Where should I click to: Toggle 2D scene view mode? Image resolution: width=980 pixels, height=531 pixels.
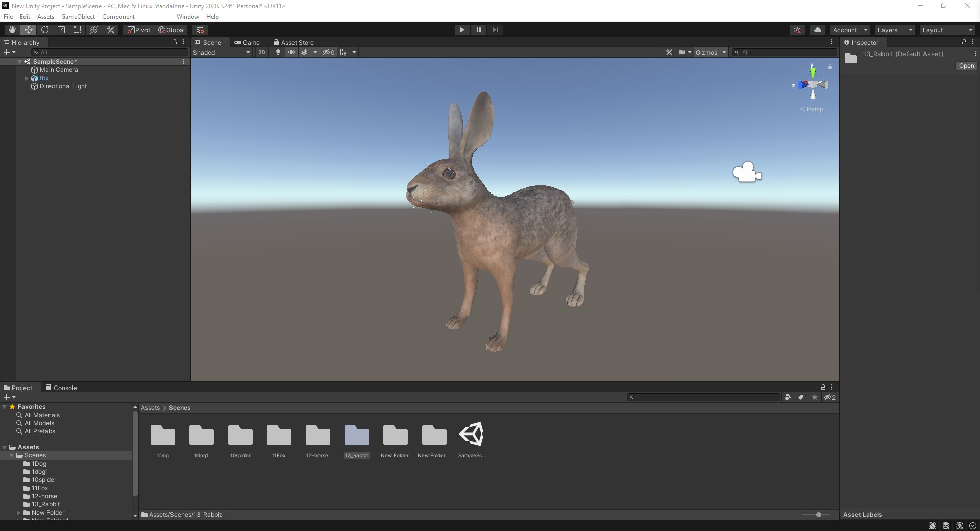261,52
